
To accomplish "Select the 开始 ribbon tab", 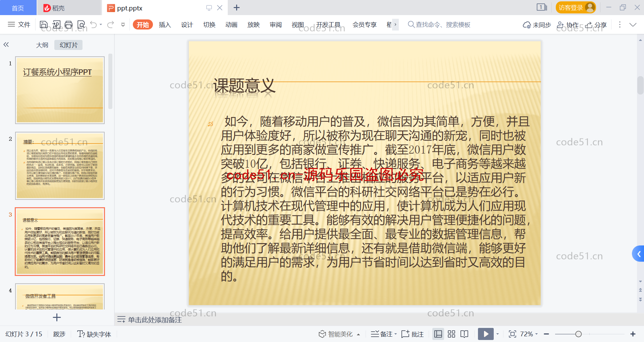I will click(x=143, y=24).
